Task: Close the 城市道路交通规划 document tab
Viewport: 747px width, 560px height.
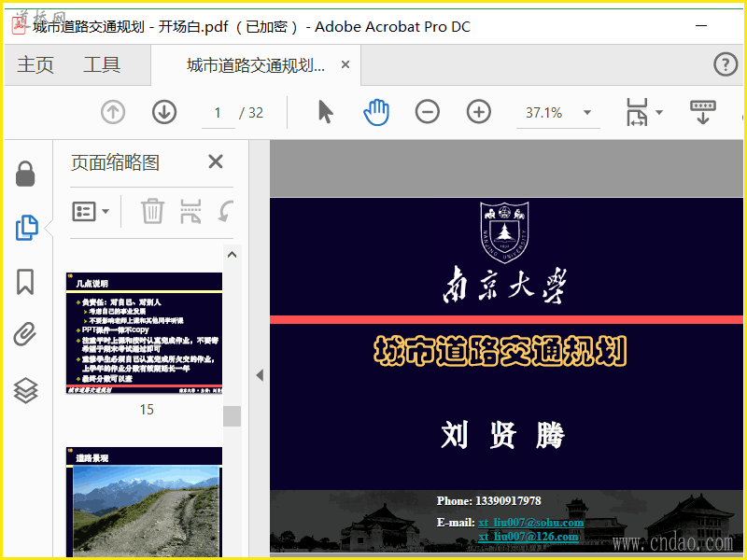Action: (x=345, y=64)
